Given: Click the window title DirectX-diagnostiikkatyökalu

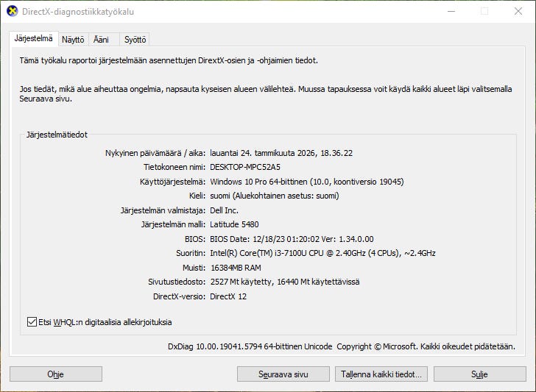Looking at the screenshot, I should 78,11.
